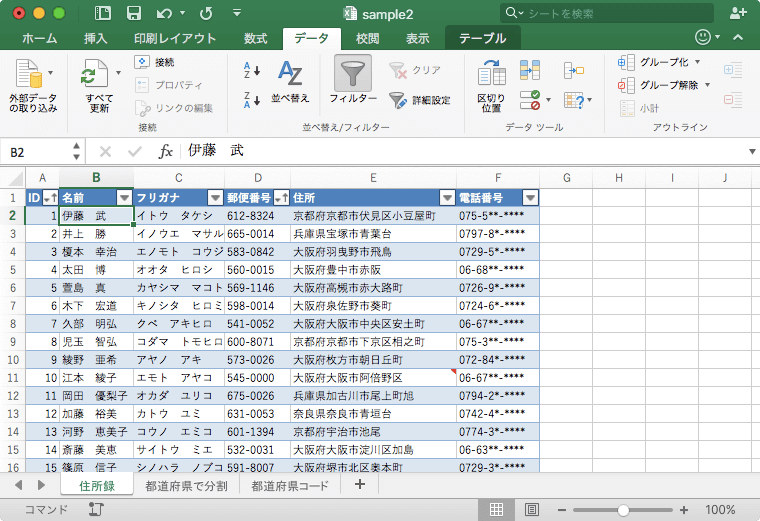The height and width of the screenshot is (521, 760).
Task: Adjust the zoom slider handle
Action: (x=623, y=510)
